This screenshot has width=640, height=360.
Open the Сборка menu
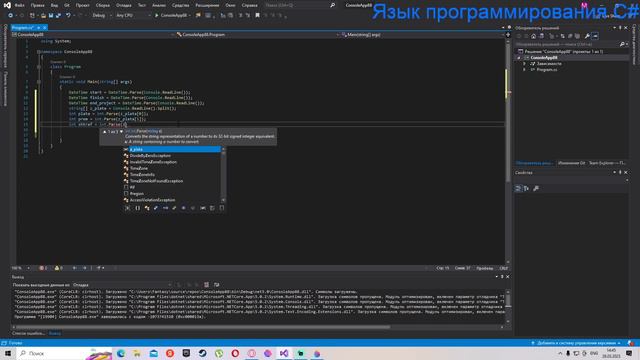(x=103, y=5)
